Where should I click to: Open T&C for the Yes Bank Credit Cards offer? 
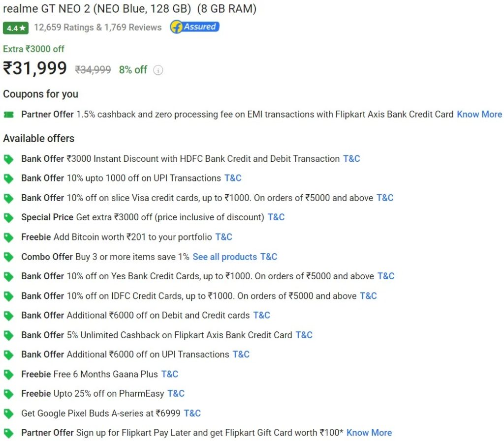point(386,276)
